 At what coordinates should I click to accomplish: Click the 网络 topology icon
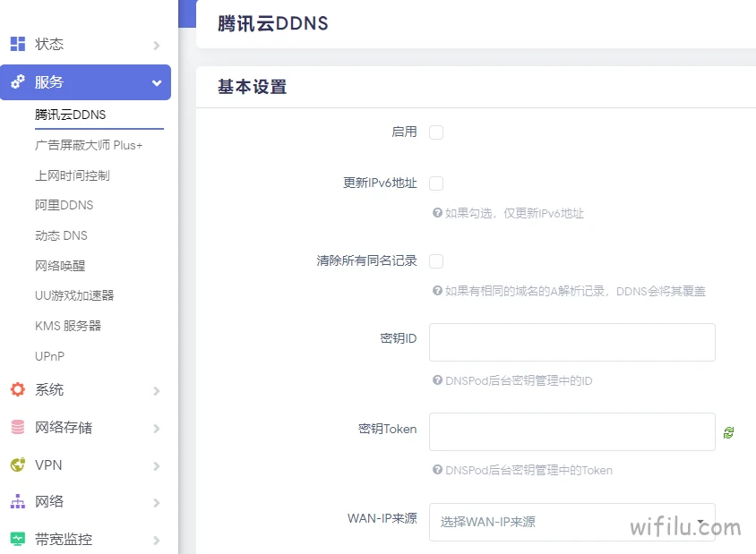pyautogui.click(x=18, y=501)
